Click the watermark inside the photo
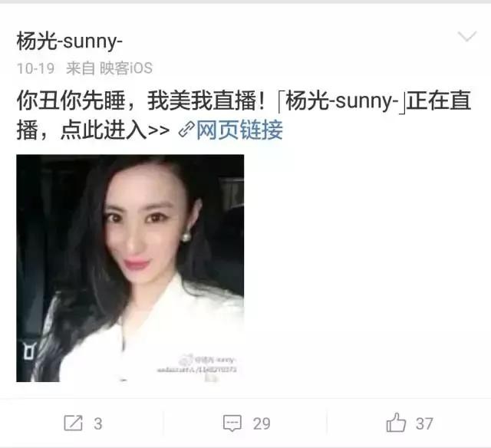 tap(197, 365)
